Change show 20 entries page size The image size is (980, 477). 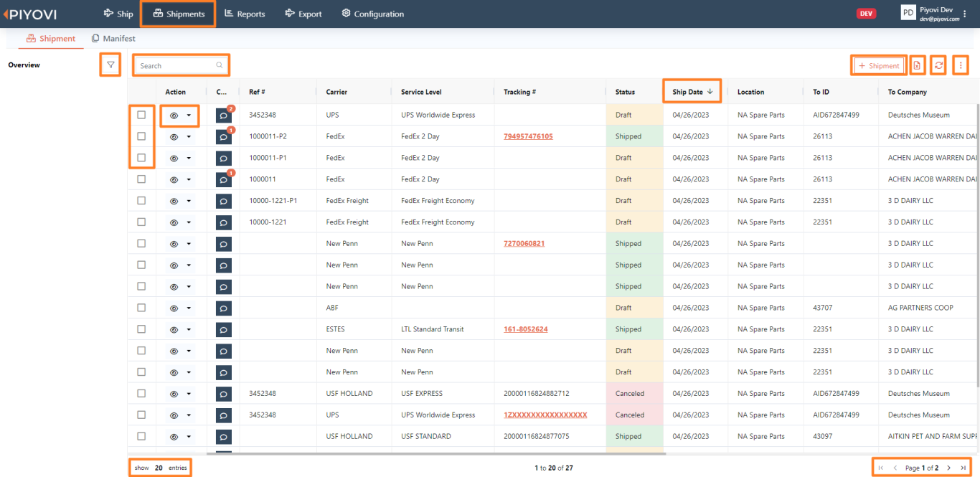159,468
